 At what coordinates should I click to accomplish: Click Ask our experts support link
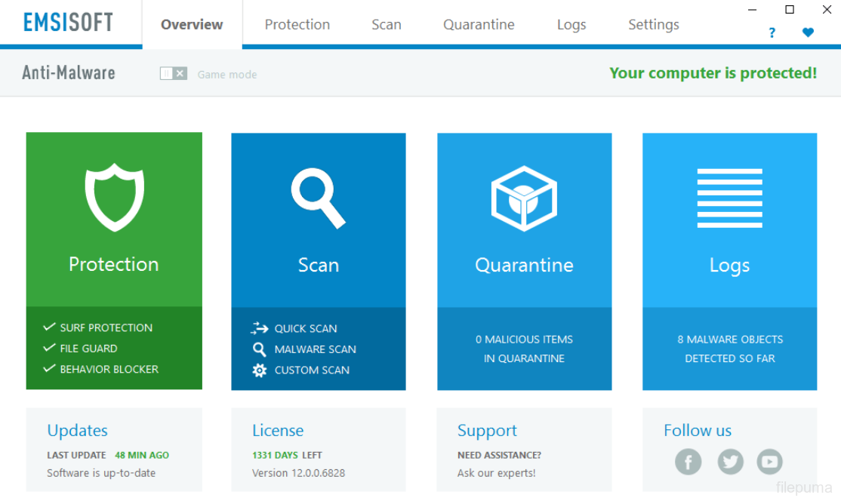496,473
